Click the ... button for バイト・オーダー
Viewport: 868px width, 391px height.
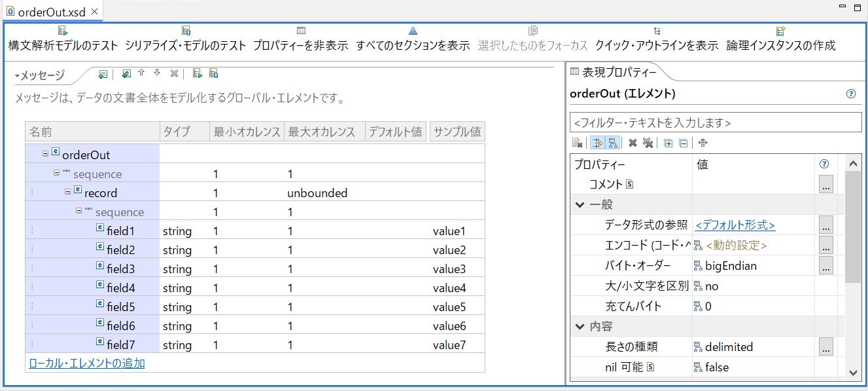[826, 266]
